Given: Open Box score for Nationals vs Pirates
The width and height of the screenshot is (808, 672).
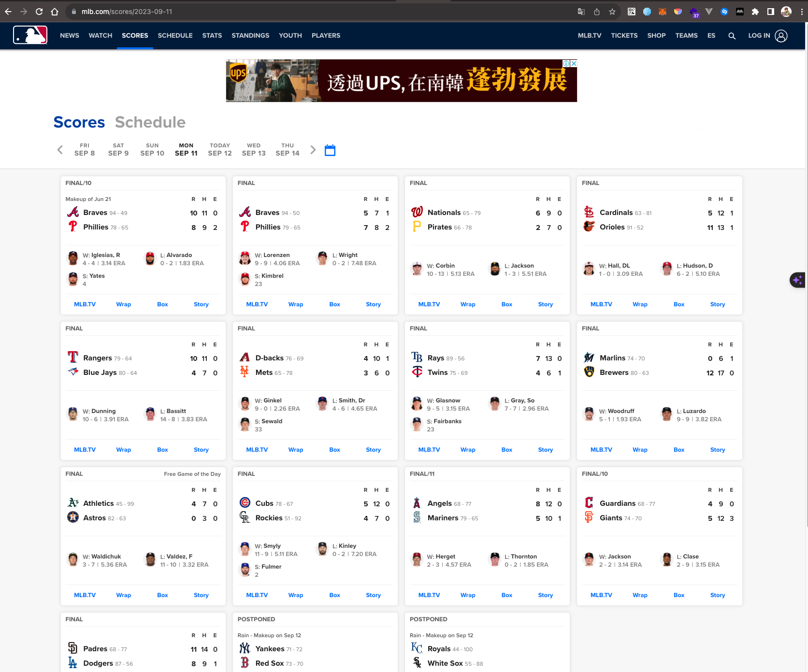Looking at the screenshot, I should pyautogui.click(x=506, y=304).
